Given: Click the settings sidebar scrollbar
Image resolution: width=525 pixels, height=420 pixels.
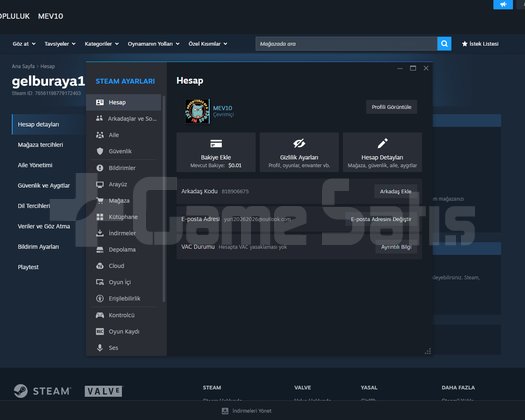Looking at the screenshot, I should point(164,199).
